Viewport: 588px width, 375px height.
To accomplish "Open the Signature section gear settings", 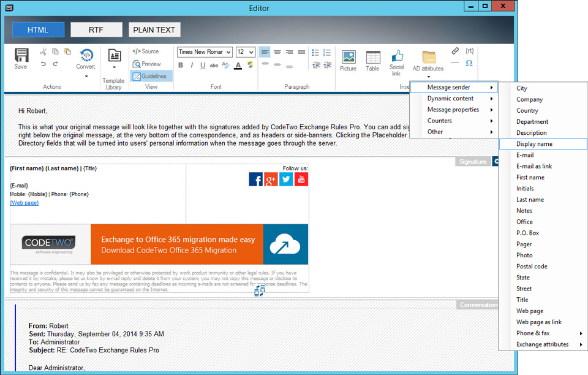I will (x=496, y=161).
